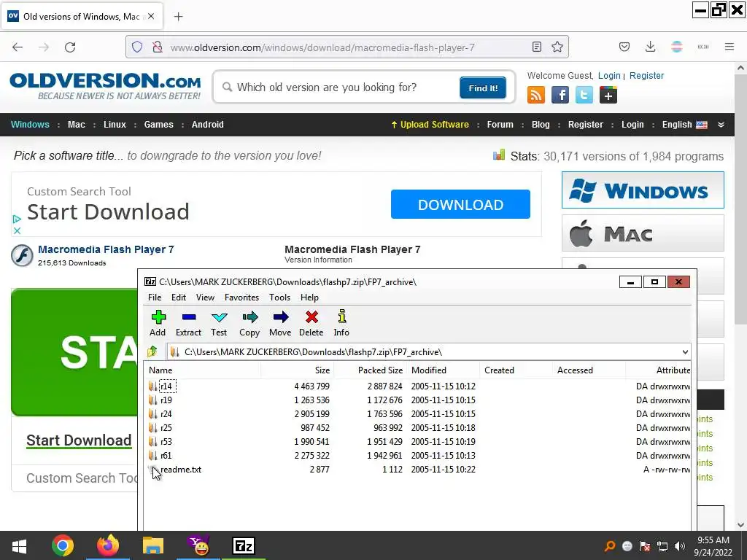Run Test on the archive

coord(219,323)
